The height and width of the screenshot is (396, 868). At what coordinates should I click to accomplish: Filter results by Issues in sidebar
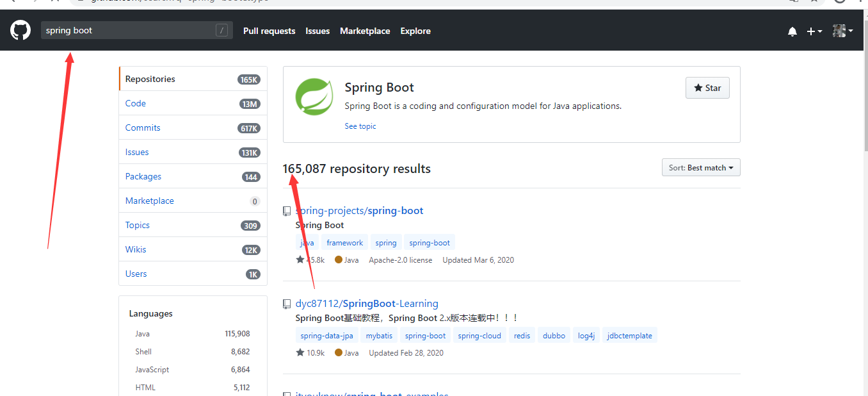193,152
